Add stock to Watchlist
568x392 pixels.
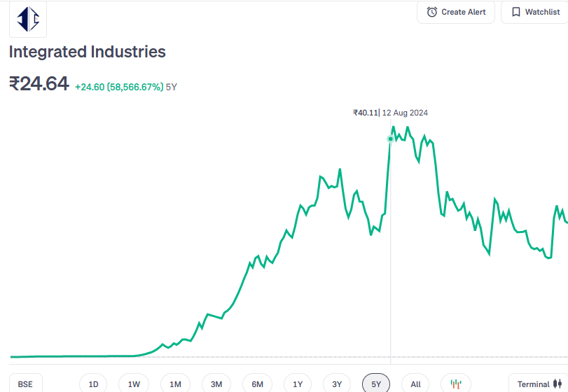coord(535,12)
